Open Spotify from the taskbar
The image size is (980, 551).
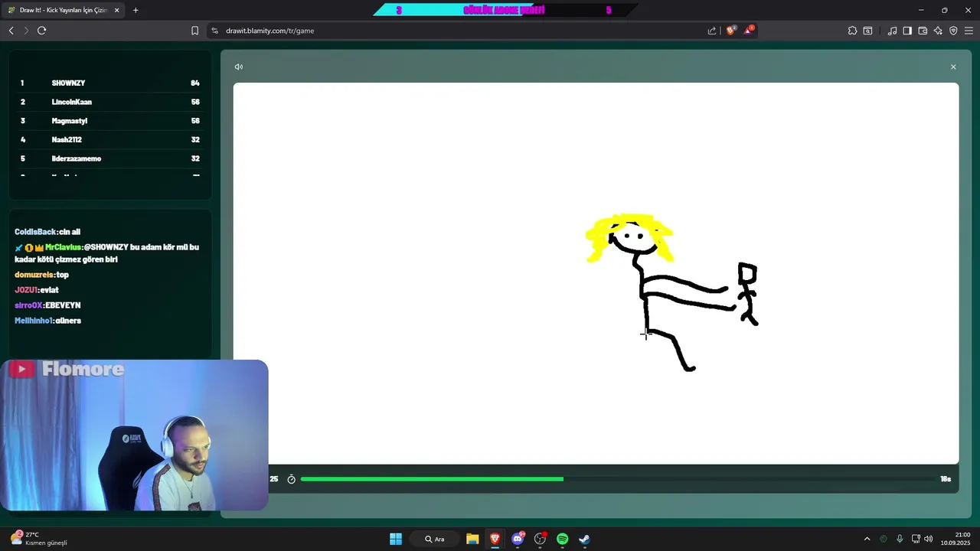pyautogui.click(x=563, y=539)
